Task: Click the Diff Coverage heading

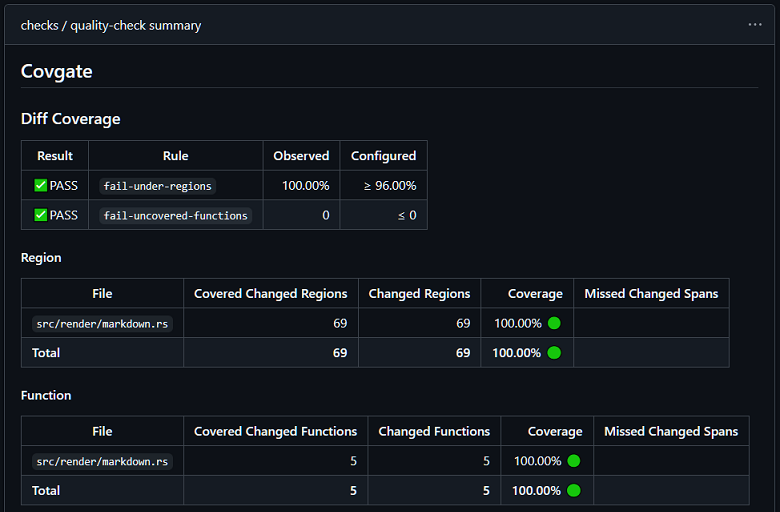Action: point(71,119)
